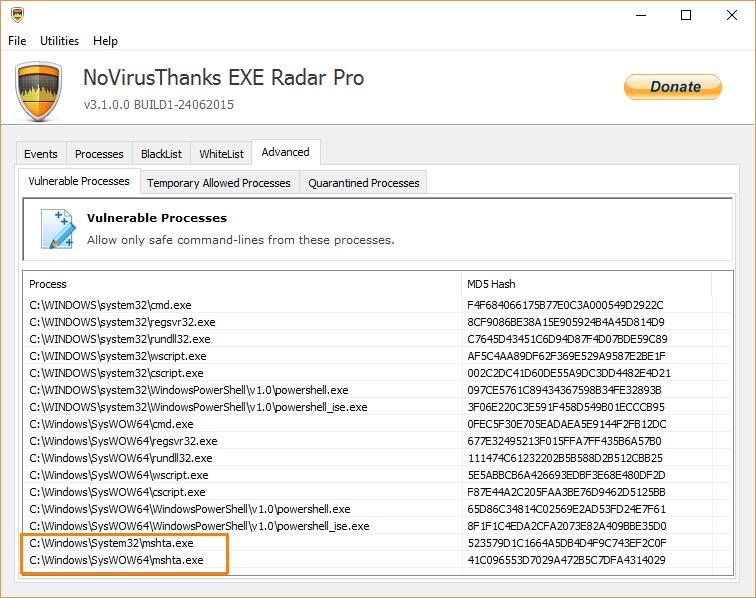This screenshot has height=598, width=756.
Task: Select the SysWOW64\regsvr32.exe row
Action: coord(378,441)
